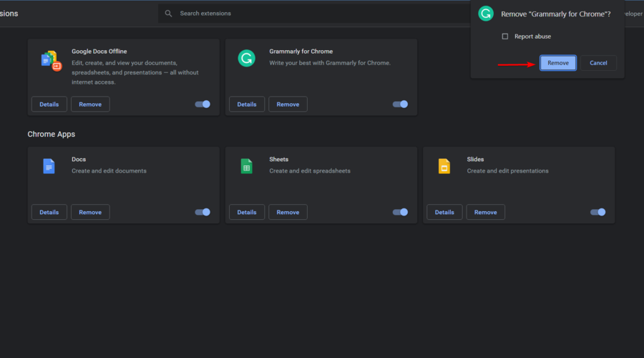644x358 pixels.
Task: Click the search magnifier icon
Action: pyautogui.click(x=169, y=14)
